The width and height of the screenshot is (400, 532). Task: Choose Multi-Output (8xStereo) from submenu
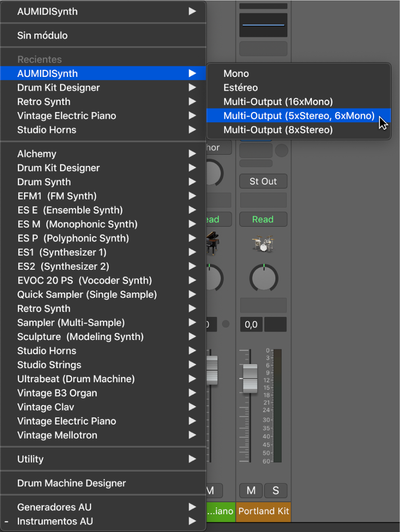tap(278, 130)
